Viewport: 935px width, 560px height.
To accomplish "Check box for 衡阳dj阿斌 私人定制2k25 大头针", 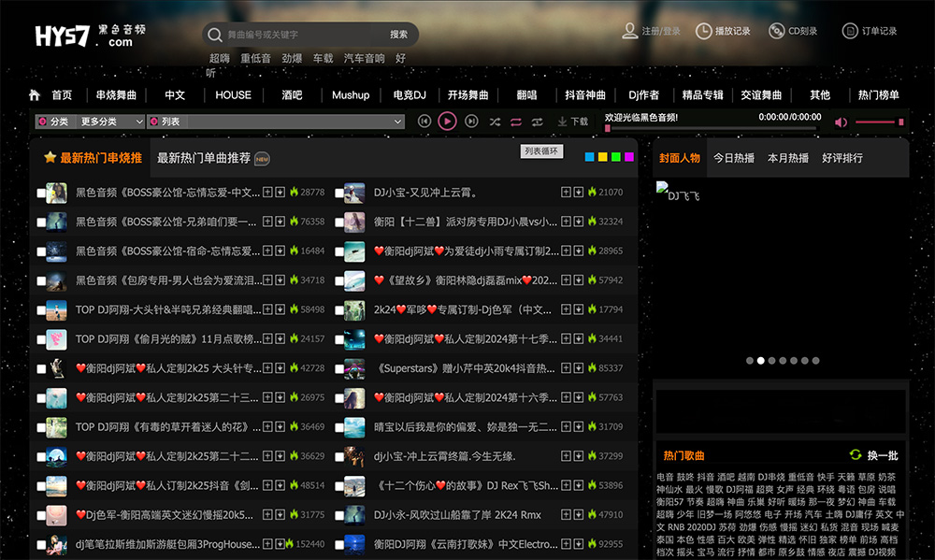I will (41, 369).
